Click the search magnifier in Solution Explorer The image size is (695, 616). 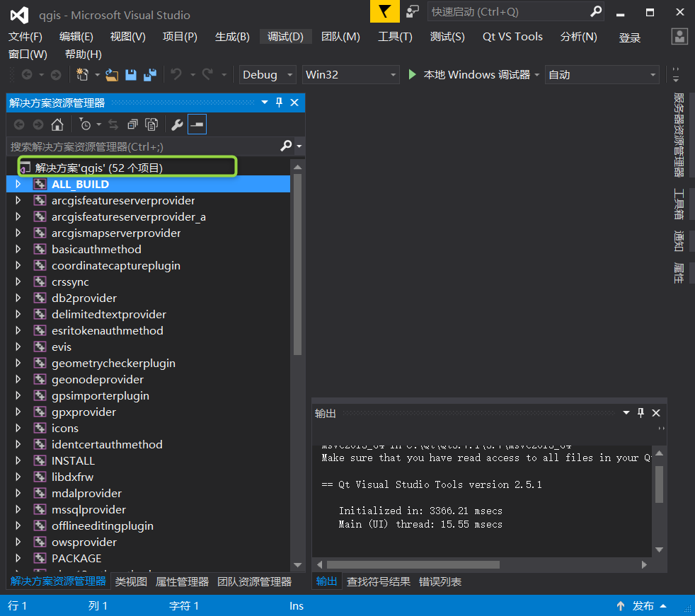tap(287, 146)
